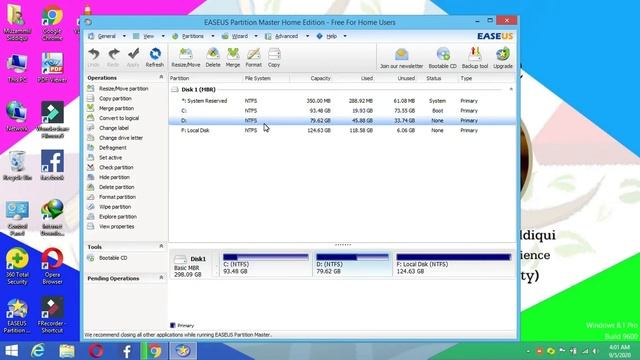The height and width of the screenshot is (360, 640).
Task: Open Internet Explorer from taskbar
Action: pyautogui.click(x=38, y=351)
